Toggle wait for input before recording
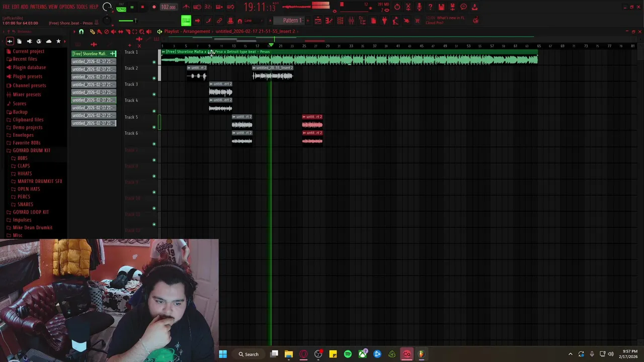This screenshot has height=362, width=644. pyautogui.click(x=197, y=7)
